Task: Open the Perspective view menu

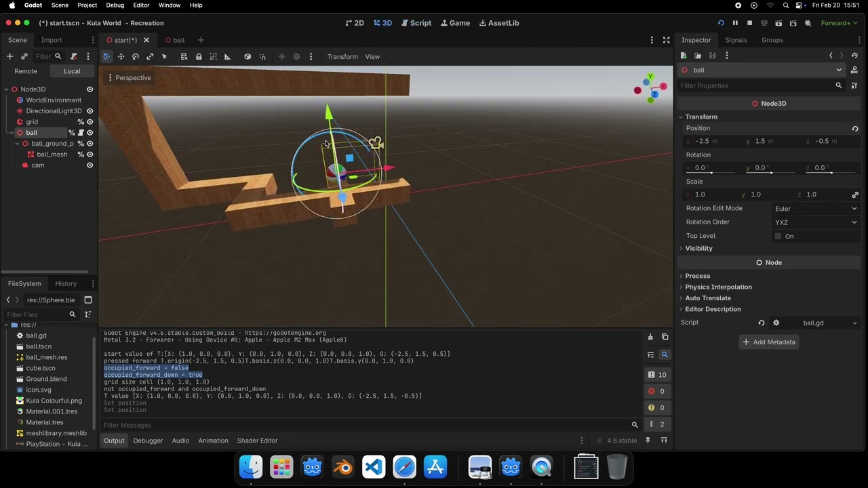Action: coord(129,78)
